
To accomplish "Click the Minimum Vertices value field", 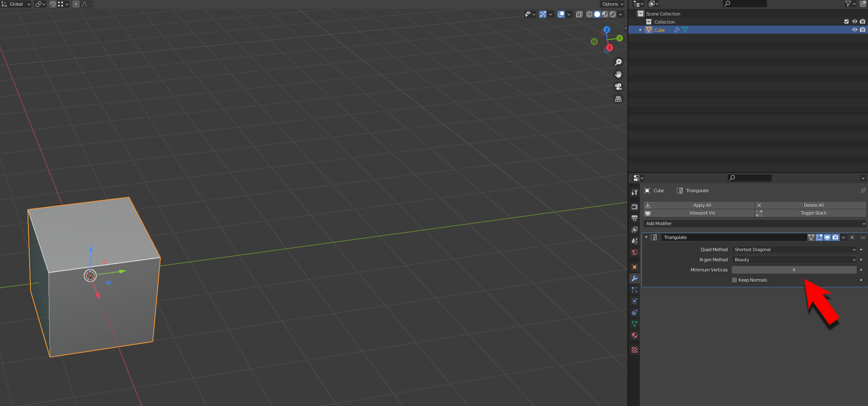I will 794,270.
